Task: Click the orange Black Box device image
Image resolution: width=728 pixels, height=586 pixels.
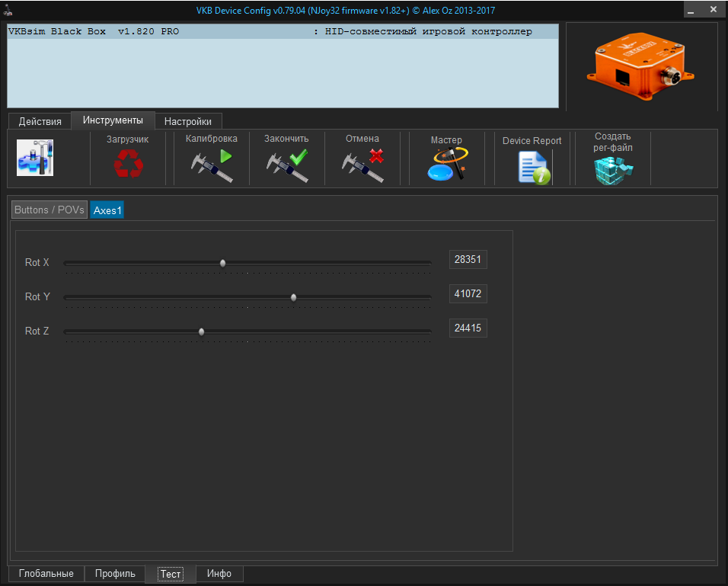Action: pos(640,66)
